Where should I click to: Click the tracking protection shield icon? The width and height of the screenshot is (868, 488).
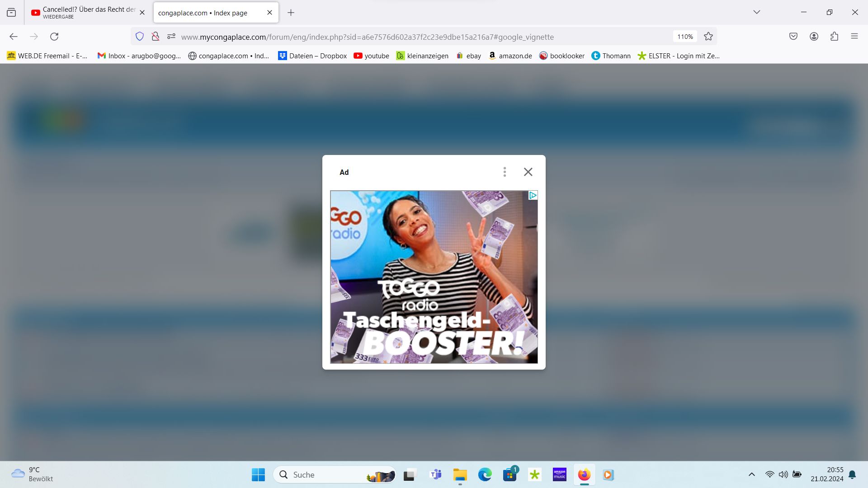140,37
